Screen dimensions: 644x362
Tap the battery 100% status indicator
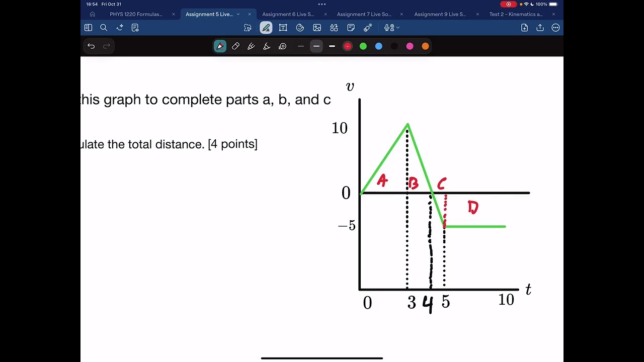(547, 4)
